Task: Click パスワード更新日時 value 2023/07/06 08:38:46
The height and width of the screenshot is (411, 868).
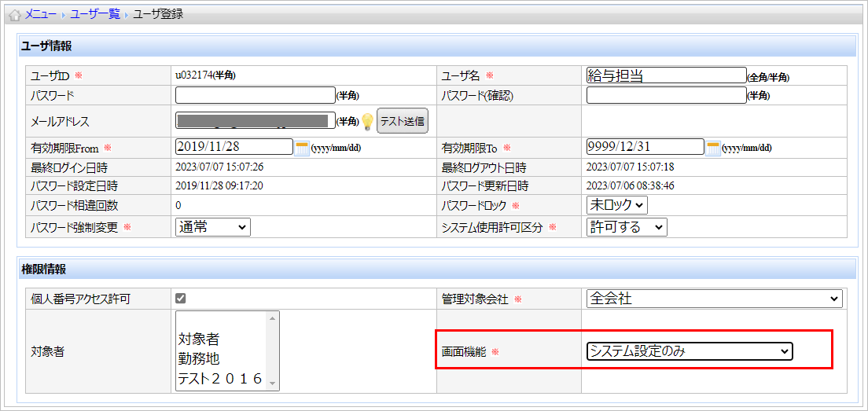Action: pos(630,185)
